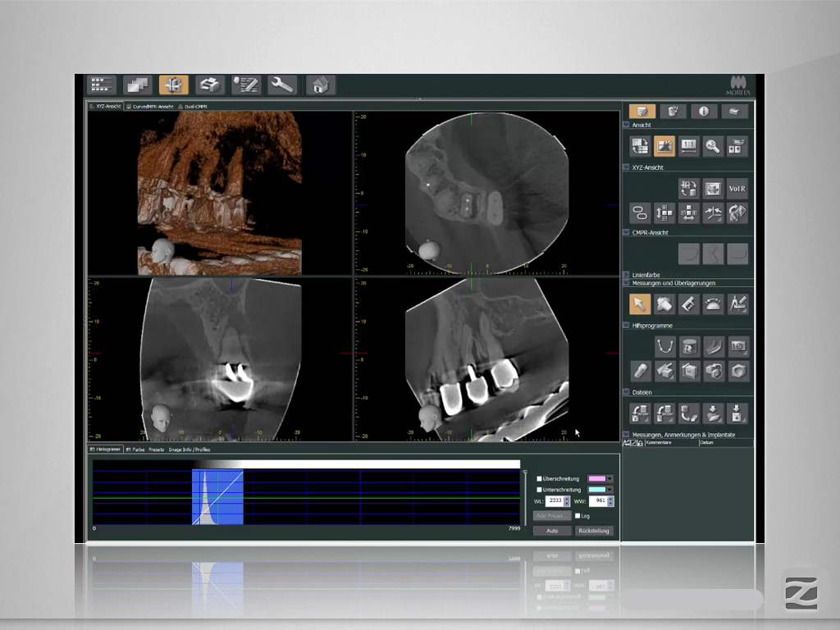Viewport: 840px width, 630px height.
Task: Click the info icon in right panel header
Action: [x=703, y=111]
